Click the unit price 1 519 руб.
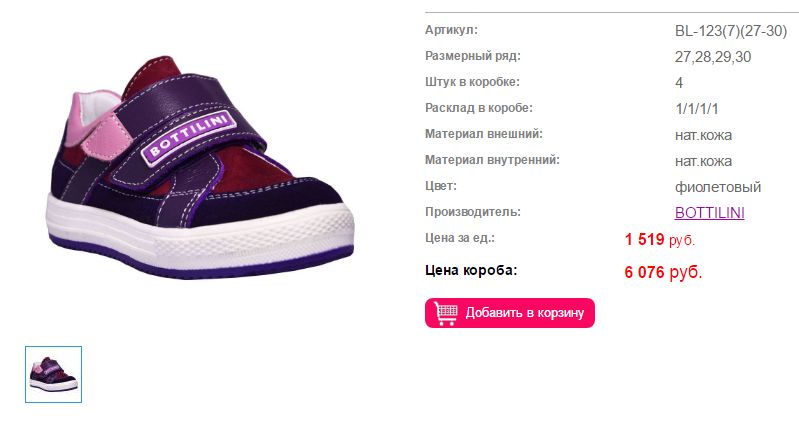This screenshot has height=426, width=799. pos(659,239)
